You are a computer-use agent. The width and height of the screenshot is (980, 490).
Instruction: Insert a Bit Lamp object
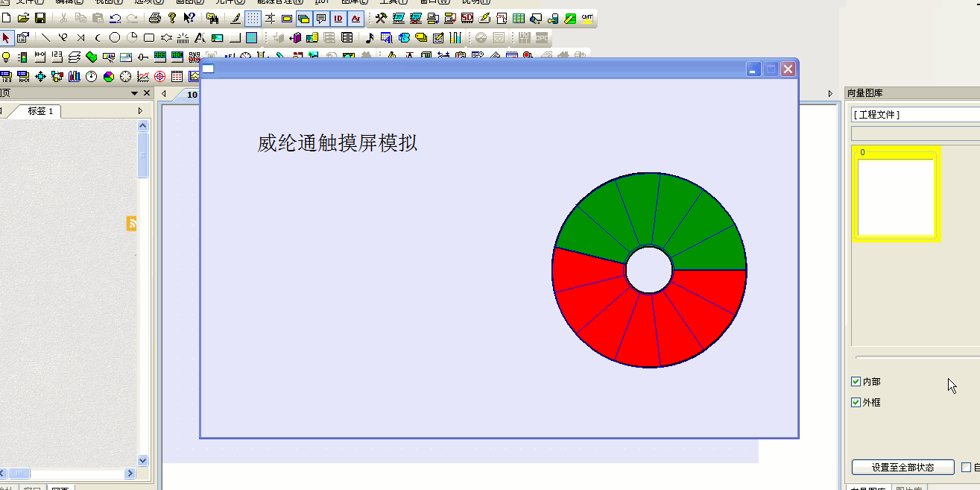pyautogui.click(x=6, y=57)
